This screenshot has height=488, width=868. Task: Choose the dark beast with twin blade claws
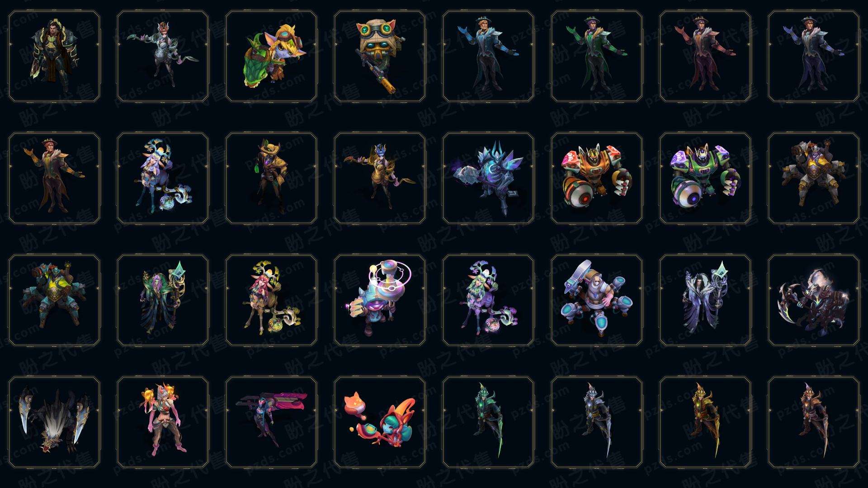click(x=54, y=422)
